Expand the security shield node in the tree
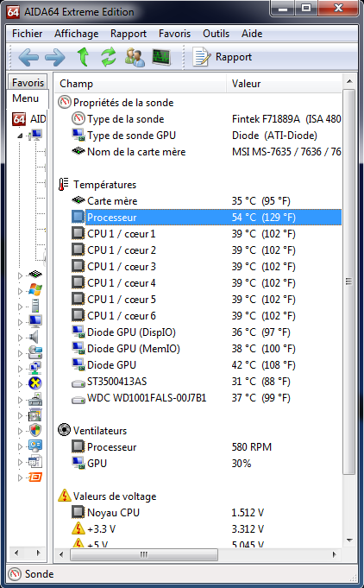The image size is (364, 588). [20, 431]
